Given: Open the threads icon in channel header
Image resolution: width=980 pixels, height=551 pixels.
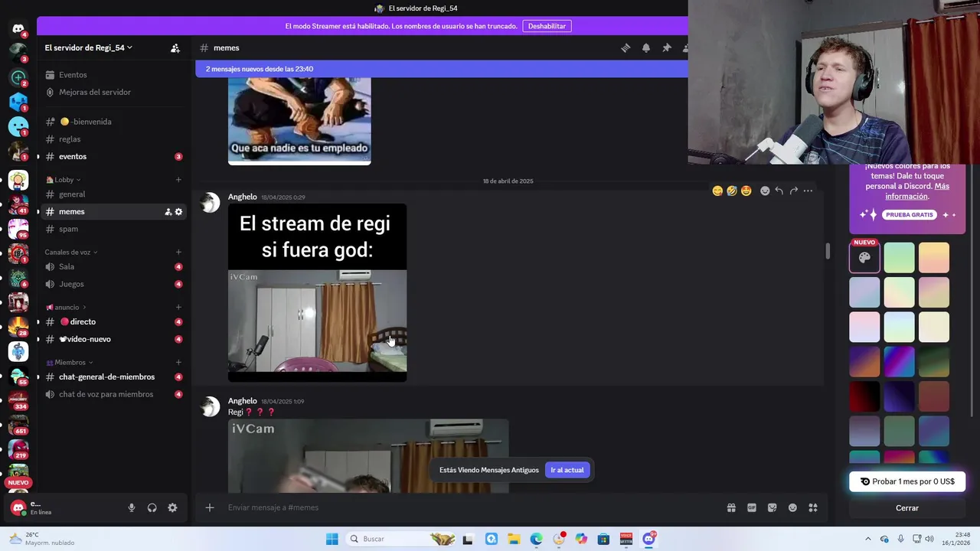Looking at the screenshot, I should pos(626,47).
